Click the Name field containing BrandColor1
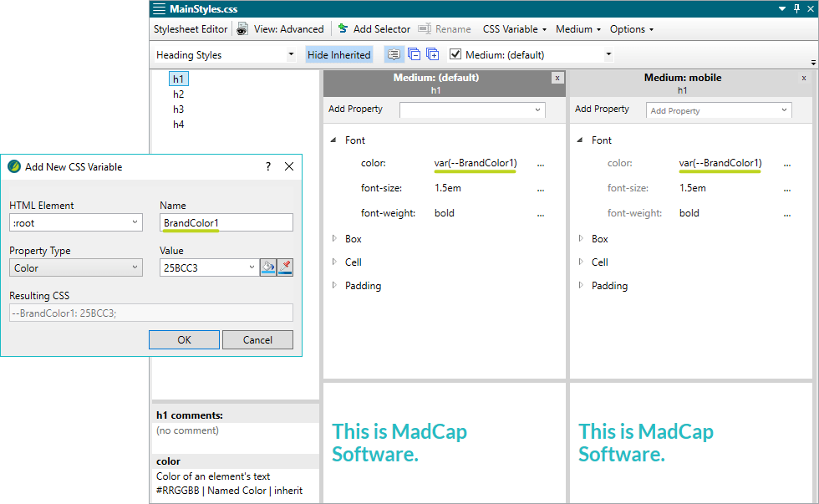Viewport: 819px width, 504px height. pos(226,222)
